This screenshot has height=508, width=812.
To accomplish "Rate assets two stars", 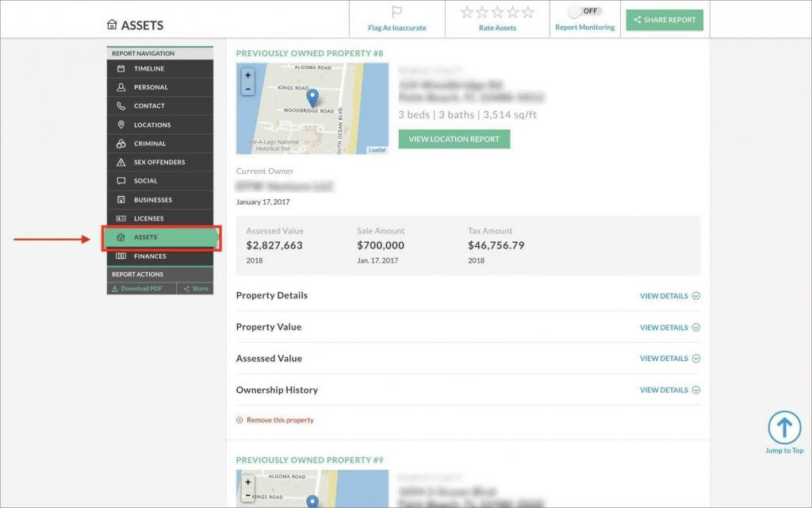I will (482, 12).
